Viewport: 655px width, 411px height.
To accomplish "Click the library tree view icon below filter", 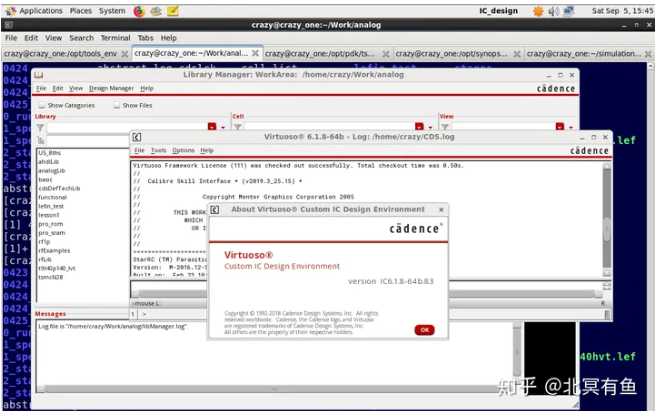I will [x=41, y=140].
